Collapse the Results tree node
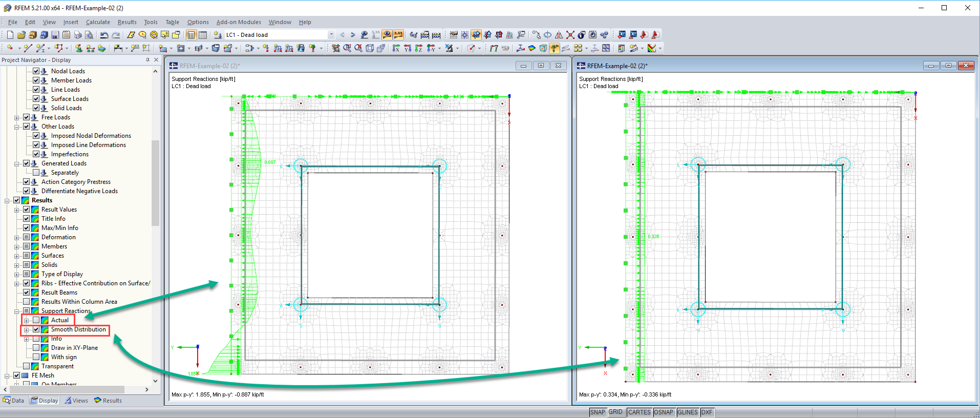Screen dimensions: 980x418 click(x=7, y=201)
